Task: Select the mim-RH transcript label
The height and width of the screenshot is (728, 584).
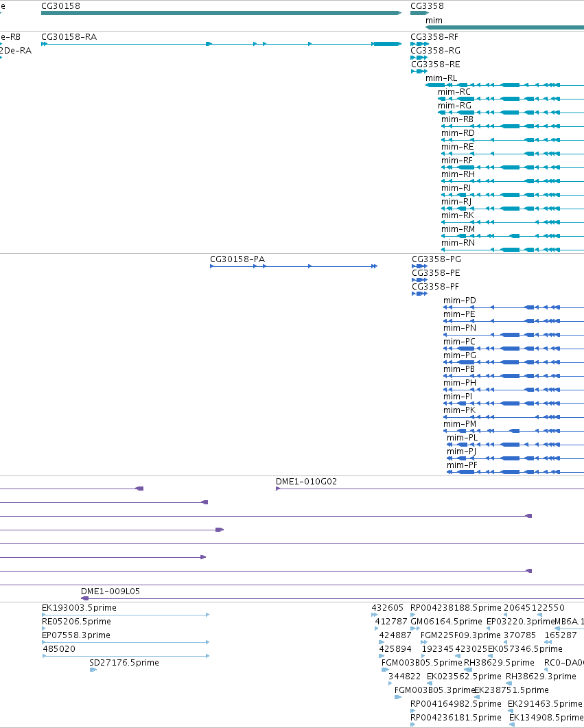Action: (458, 174)
